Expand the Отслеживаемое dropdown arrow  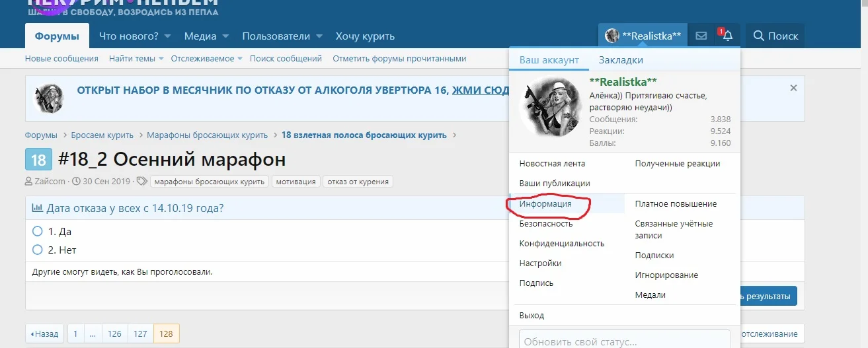(240, 59)
